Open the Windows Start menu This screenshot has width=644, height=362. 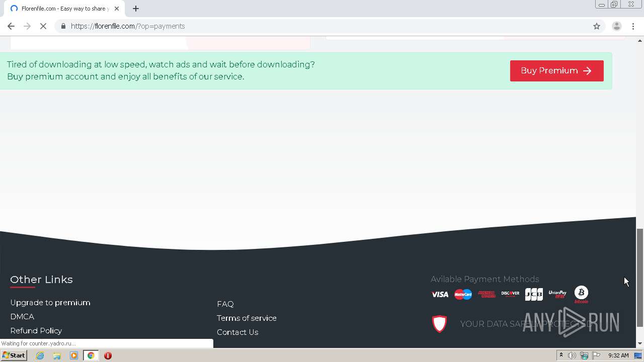(x=14, y=355)
